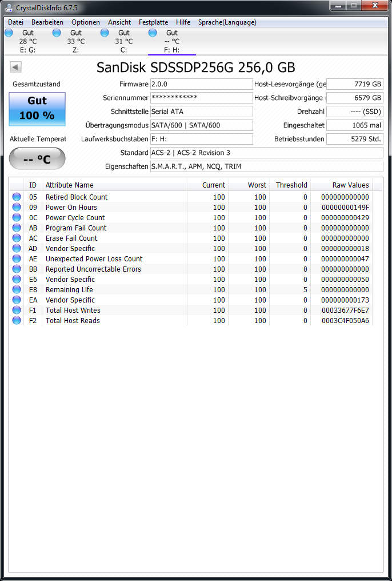Click the Attribute Name column header
Viewport: 392px width, 581px height.
coord(114,185)
